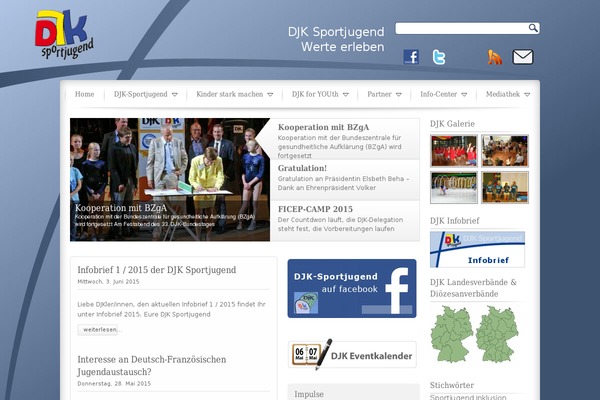The image size is (600, 400).
Task: Expand the arrow beside Info-Center
Action: 464,95
